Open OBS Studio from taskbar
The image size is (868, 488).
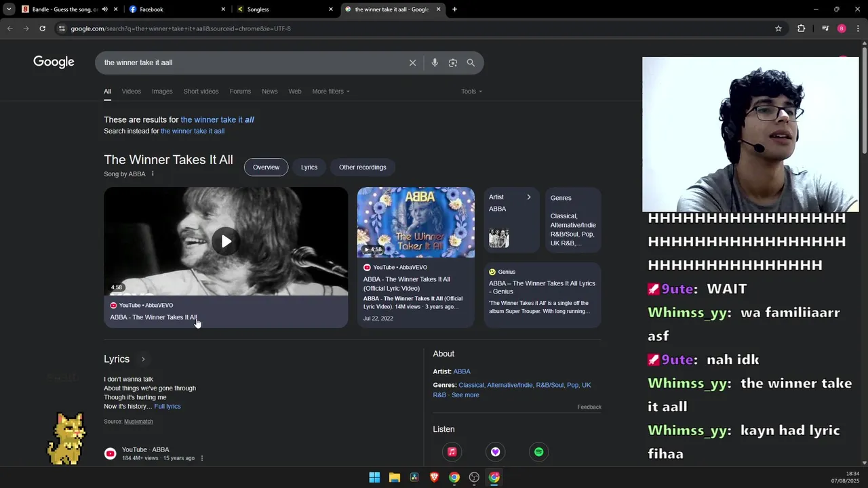point(474,477)
